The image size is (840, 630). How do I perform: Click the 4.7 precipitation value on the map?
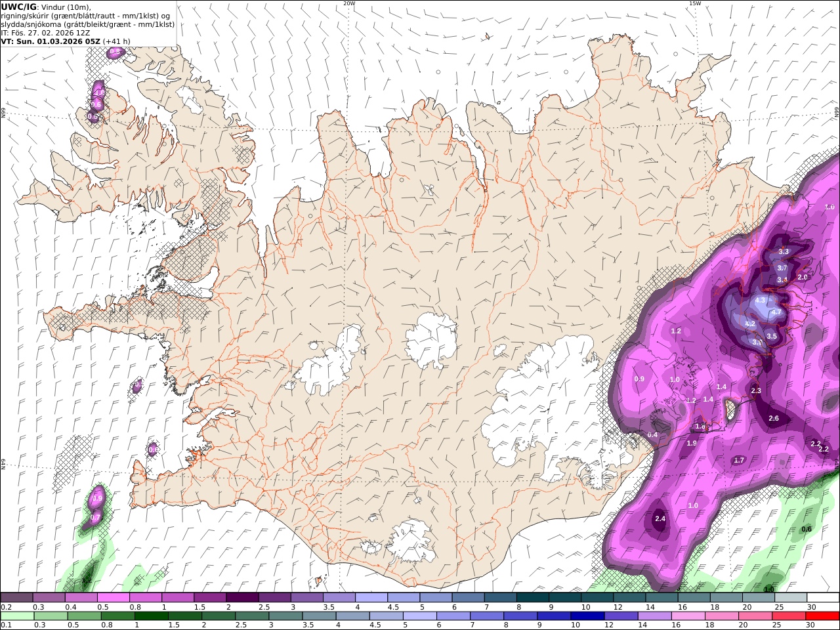[x=776, y=312]
